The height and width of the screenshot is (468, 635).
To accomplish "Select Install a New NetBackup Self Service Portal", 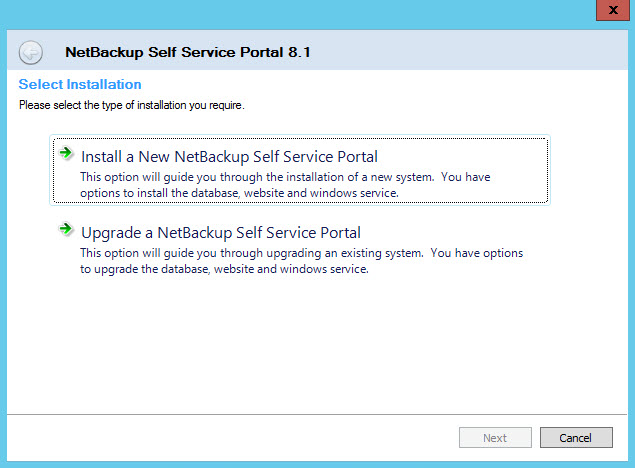I will [x=229, y=157].
